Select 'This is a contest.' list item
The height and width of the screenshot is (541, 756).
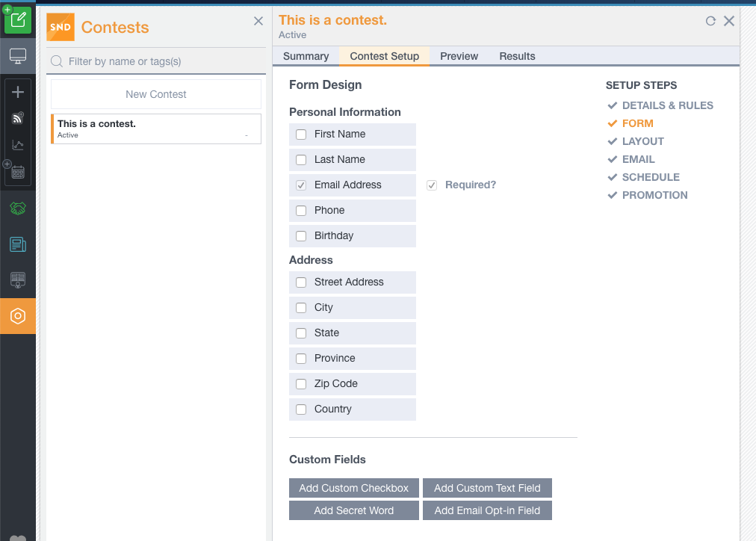pyautogui.click(x=155, y=129)
